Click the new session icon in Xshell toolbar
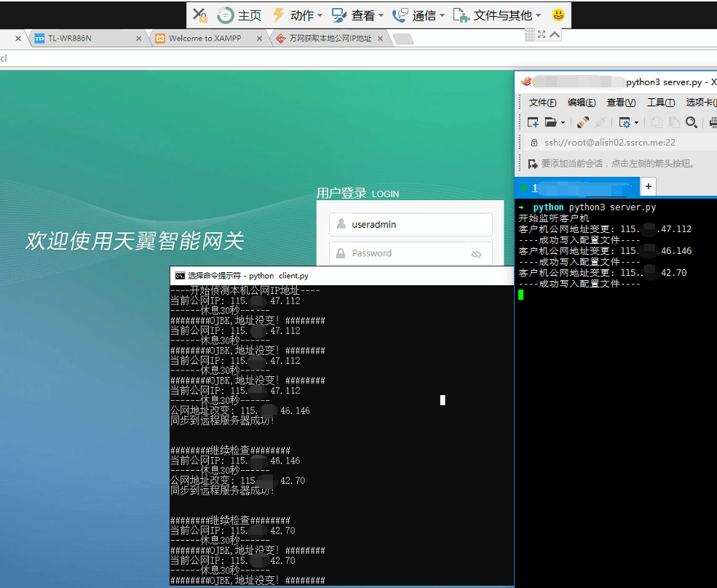Image resolution: width=717 pixels, height=588 pixels. (x=533, y=122)
